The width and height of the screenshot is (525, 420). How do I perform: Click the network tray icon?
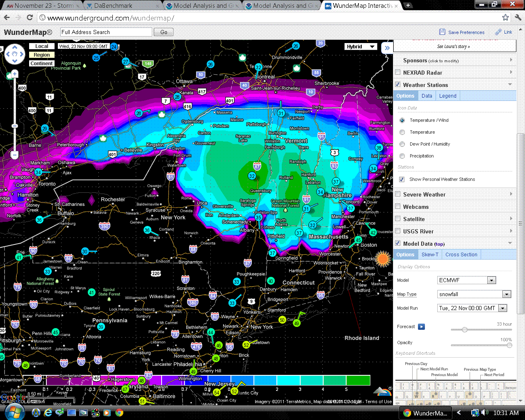tap(475, 413)
